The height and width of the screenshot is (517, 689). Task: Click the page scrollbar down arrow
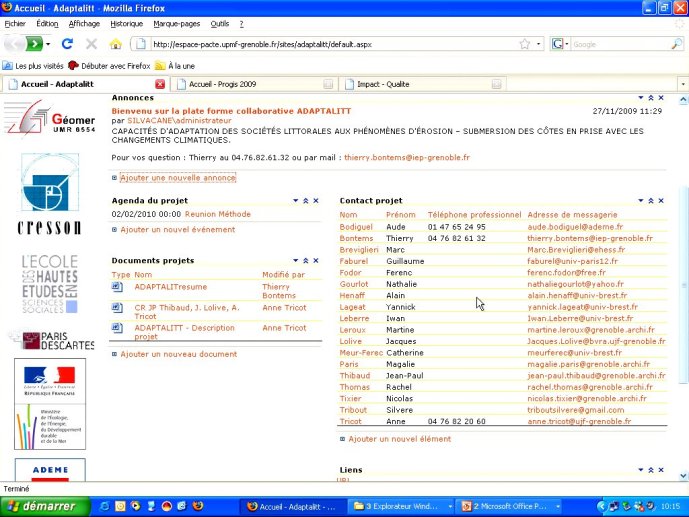click(x=683, y=475)
